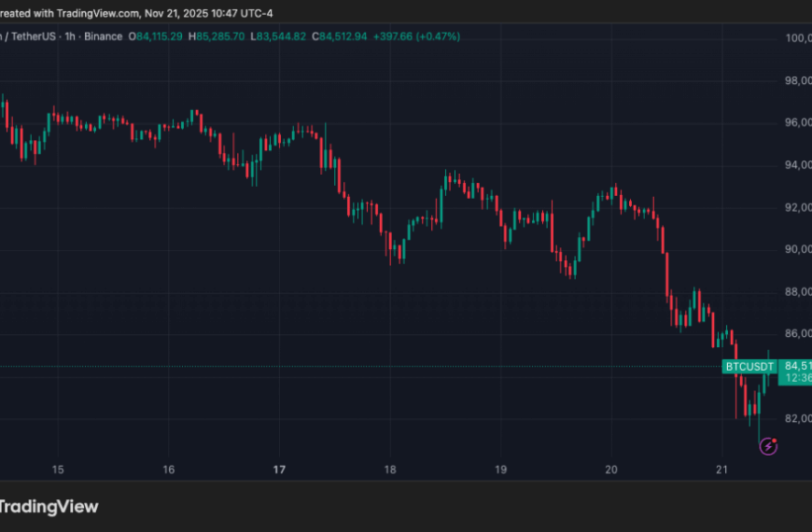This screenshot has height=532, width=812.
Task: Click the 98,00 price scale label
Action: [x=798, y=81]
